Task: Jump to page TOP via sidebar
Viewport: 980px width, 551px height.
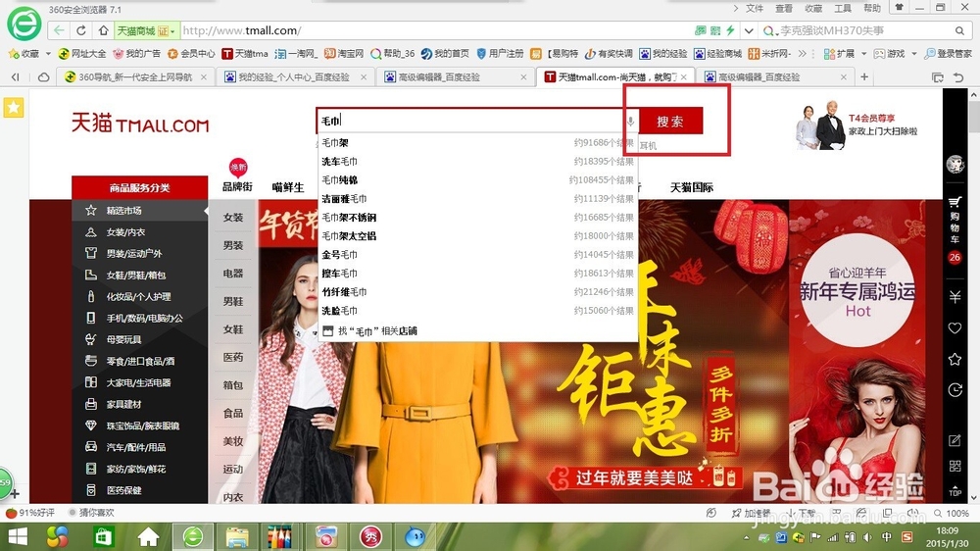Action: pyautogui.click(x=955, y=491)
